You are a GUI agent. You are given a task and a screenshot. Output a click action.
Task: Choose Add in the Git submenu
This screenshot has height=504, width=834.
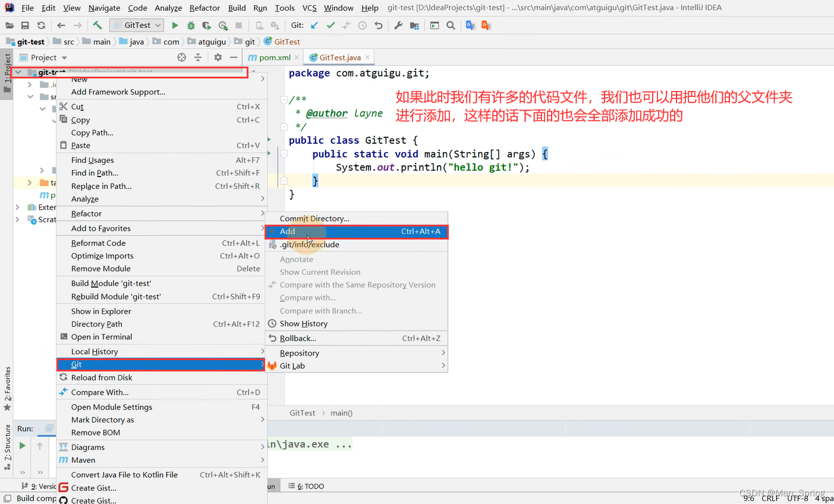(x=357, y=231)
